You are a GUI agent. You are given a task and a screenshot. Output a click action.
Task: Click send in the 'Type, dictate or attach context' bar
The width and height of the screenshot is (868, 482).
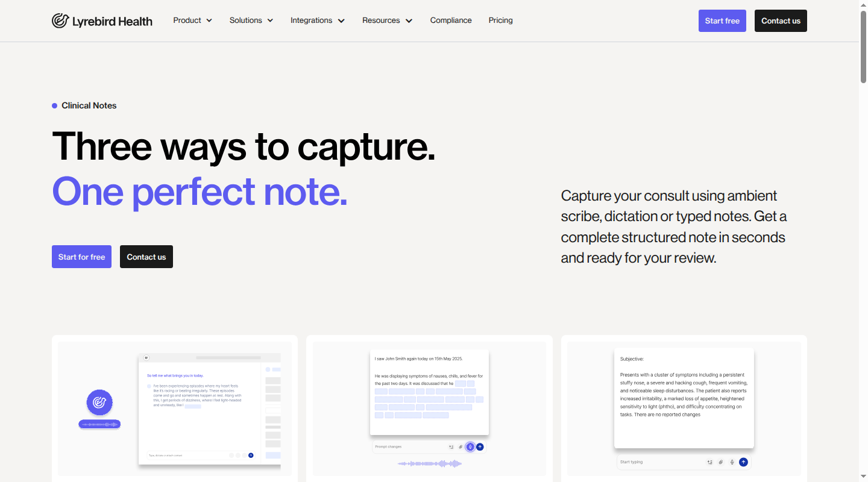pos(251,455)
